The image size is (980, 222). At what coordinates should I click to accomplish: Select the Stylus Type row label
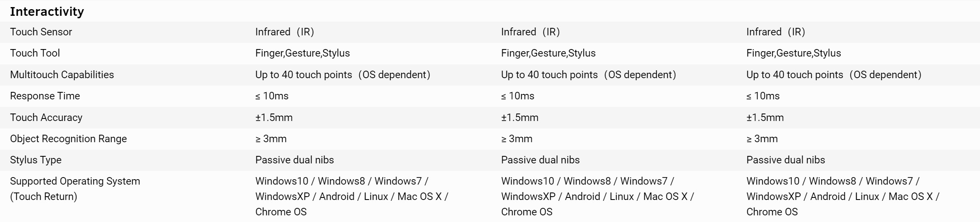(x=36, y=160)
